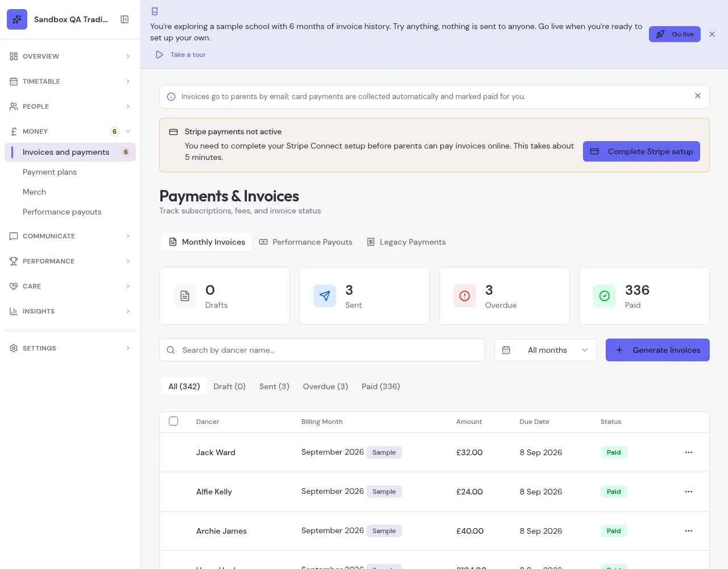Click the Settings gear icon in sidebar
The width and height of the screenshot is (728, 569).
pyautogui.click(x=14, y=348)
